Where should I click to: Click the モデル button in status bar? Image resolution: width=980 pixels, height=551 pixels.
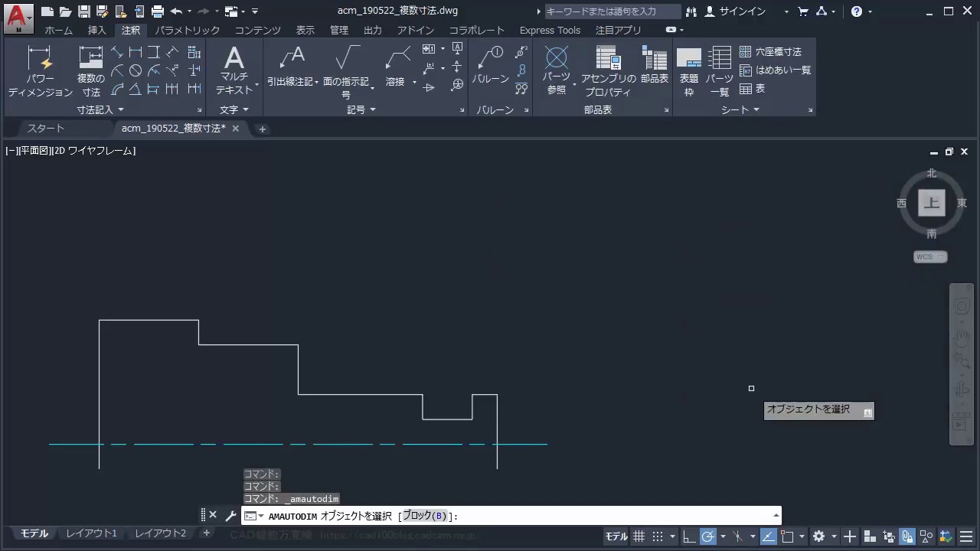pyautogui.click(x=616, y=536)
